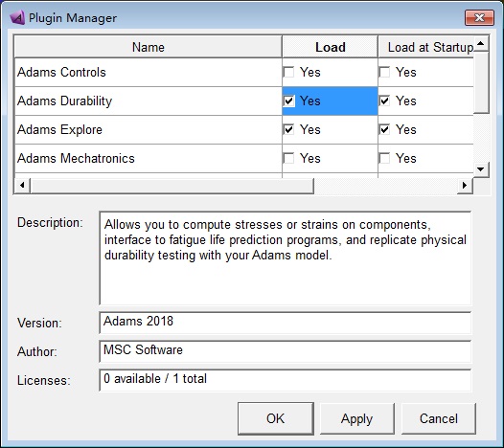Confirm changes with the OK button

(x=276, y=418)
